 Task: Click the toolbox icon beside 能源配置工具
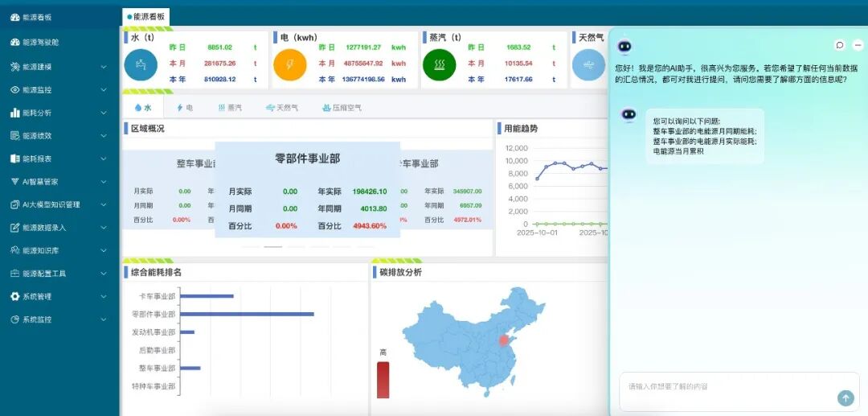(x=15, y=274)
